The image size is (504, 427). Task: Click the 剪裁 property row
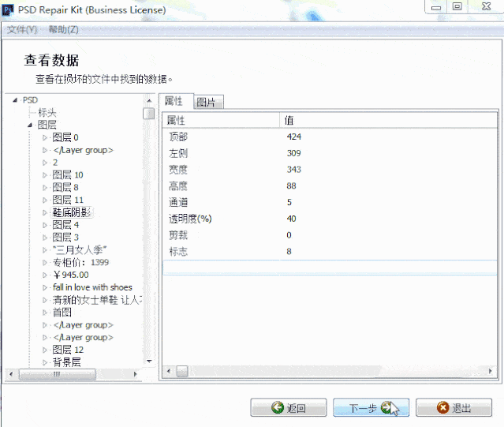tap(330, 235)
